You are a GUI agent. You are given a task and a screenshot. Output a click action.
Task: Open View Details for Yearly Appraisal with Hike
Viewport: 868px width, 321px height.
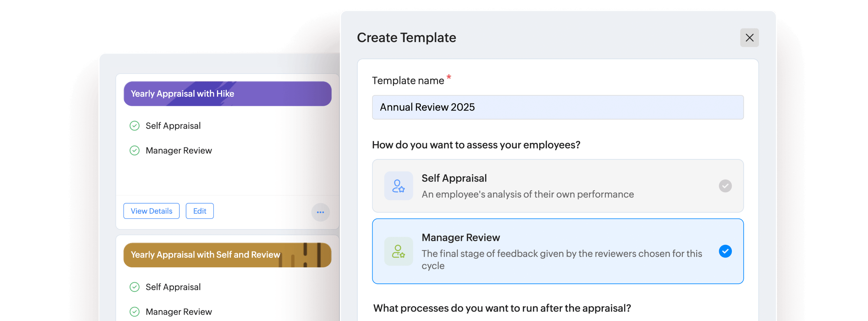pos(151,211)
